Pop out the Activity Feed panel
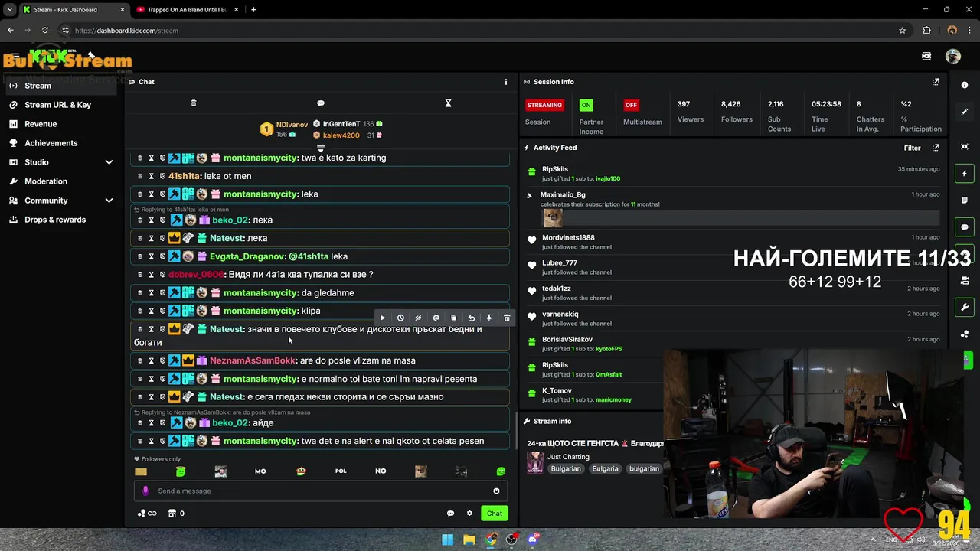 936,148
